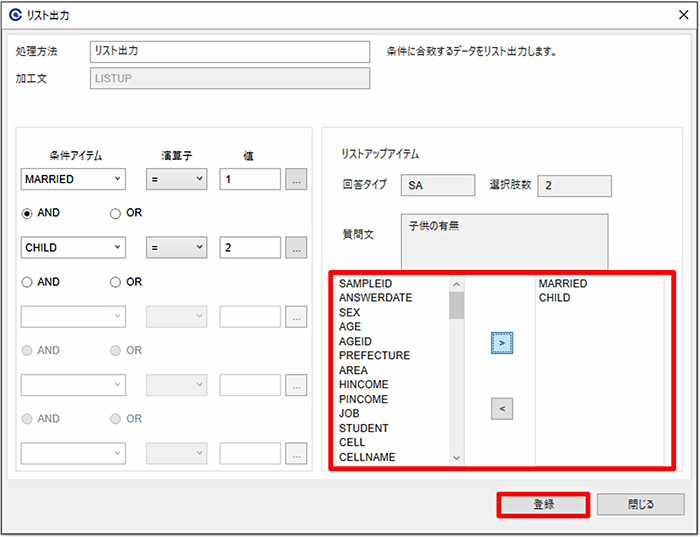Click the remove arrow < button

point(502,408)
